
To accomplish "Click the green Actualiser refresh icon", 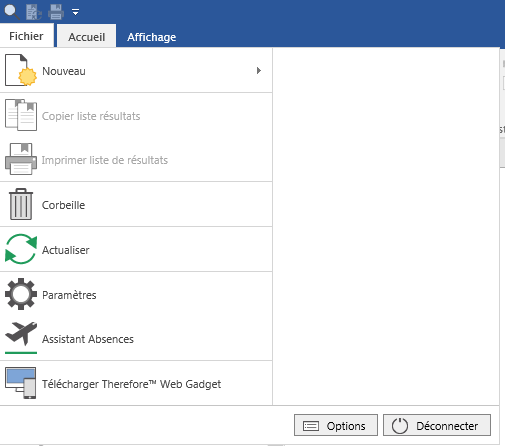I will tap(21, 249).
